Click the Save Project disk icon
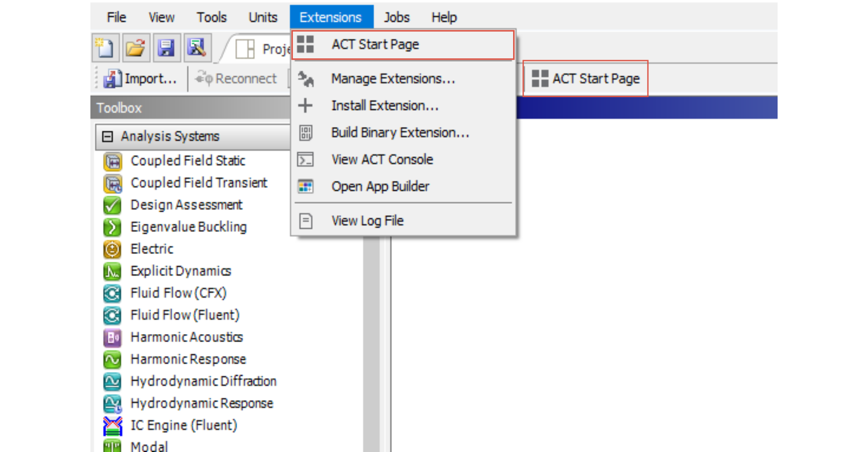The width and height of the screenshot is (868, 452). point(166,47)
